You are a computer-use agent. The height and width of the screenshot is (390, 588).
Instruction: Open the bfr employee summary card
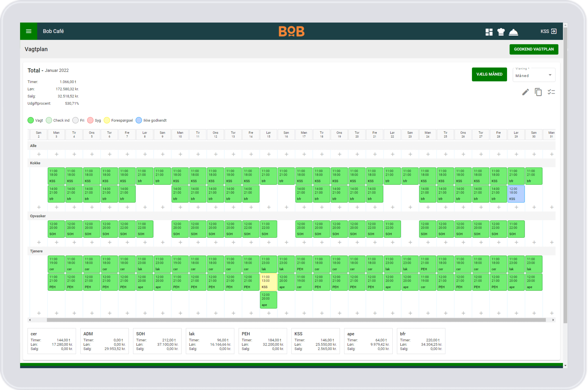click(421, 341)
